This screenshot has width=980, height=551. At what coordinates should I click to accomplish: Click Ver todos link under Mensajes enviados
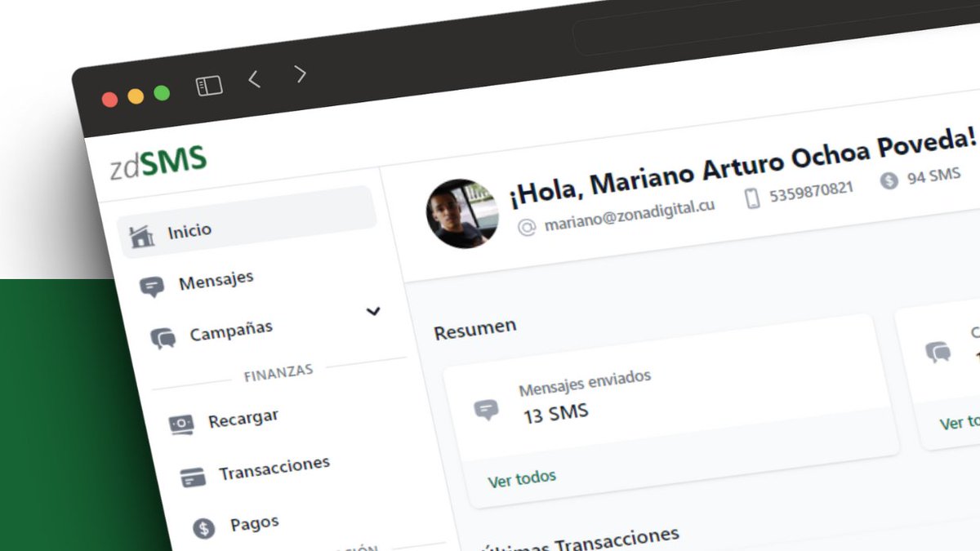522,478
